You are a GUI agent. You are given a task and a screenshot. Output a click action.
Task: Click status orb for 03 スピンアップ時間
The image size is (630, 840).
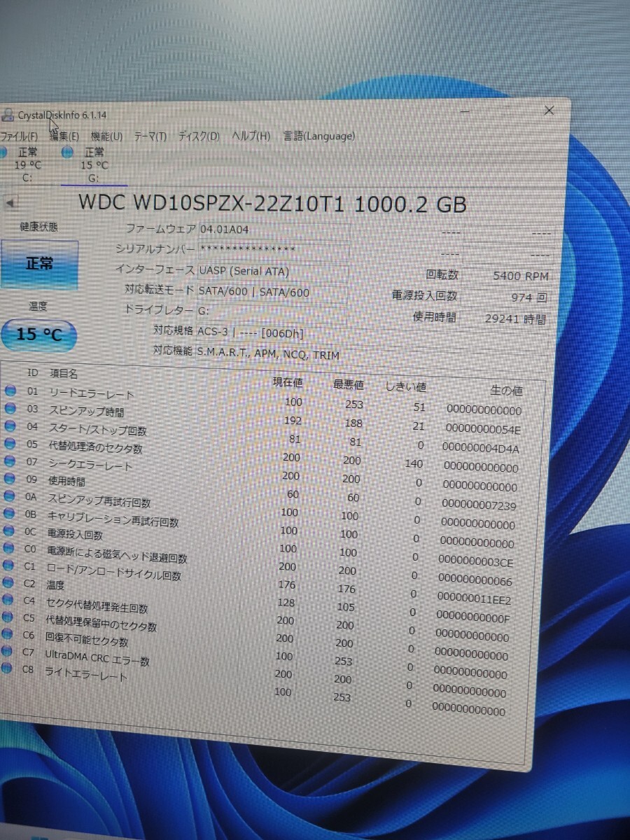tap(10, 408)
